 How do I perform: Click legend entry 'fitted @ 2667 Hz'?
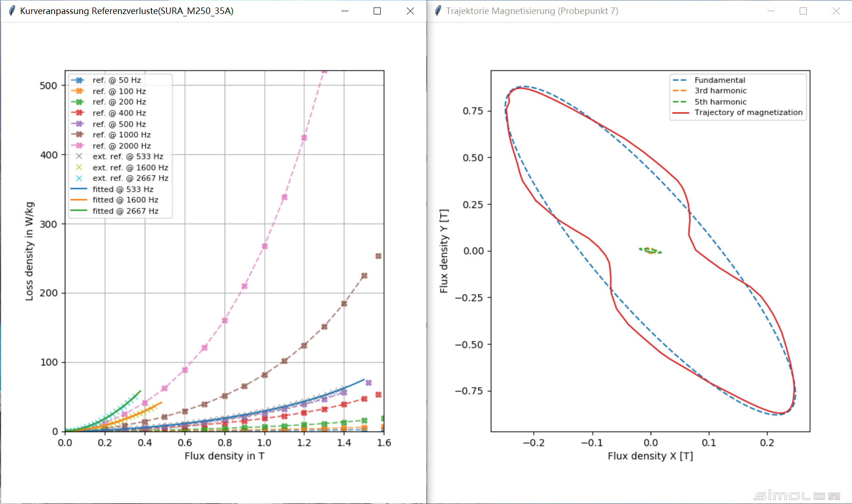pos(114,211)
